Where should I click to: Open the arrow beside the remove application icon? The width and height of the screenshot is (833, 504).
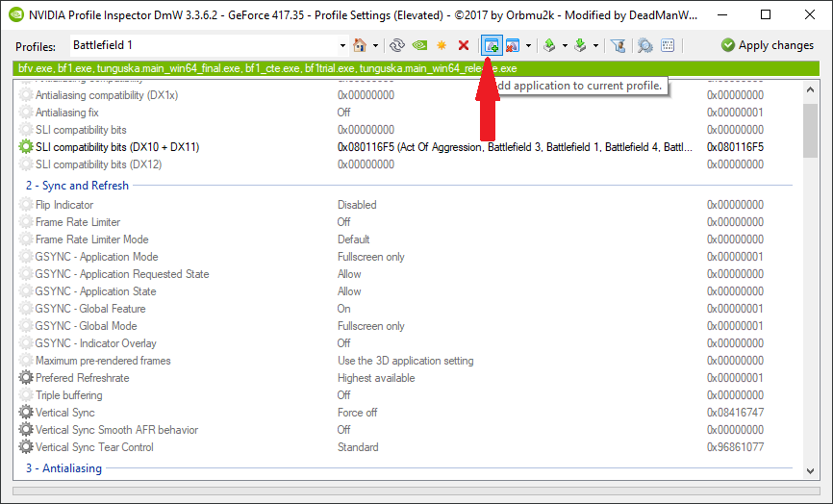528,45
